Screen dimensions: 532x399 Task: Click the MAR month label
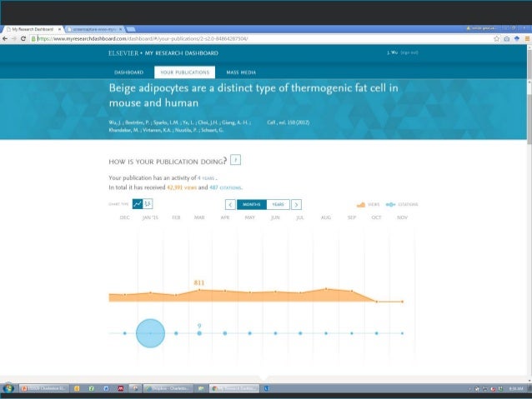pyautogui.click(x=199, y=217)
